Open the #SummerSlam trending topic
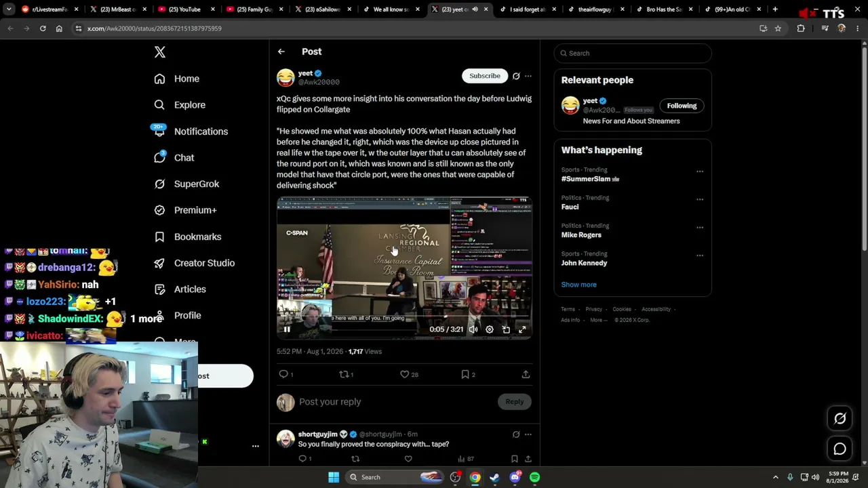Screen dimensions: 868x488 coord(590,179)
